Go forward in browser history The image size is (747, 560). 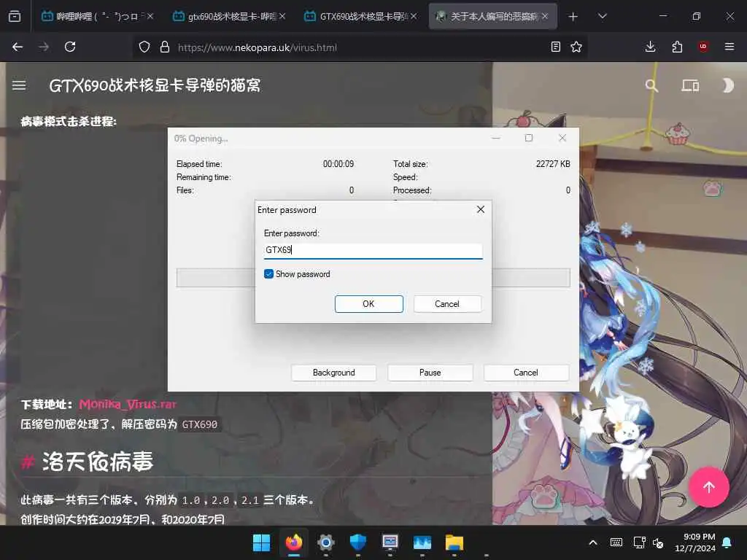pos(43,47)
